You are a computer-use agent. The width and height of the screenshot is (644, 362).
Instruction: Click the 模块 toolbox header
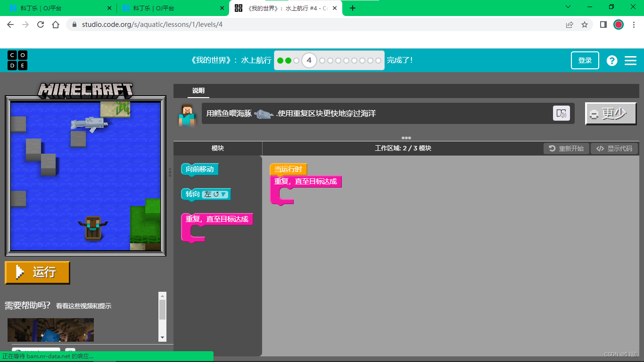[x=218, y=148]
